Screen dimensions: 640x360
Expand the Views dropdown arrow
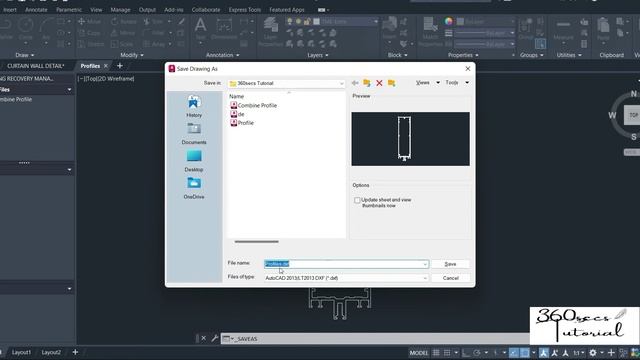438,83
